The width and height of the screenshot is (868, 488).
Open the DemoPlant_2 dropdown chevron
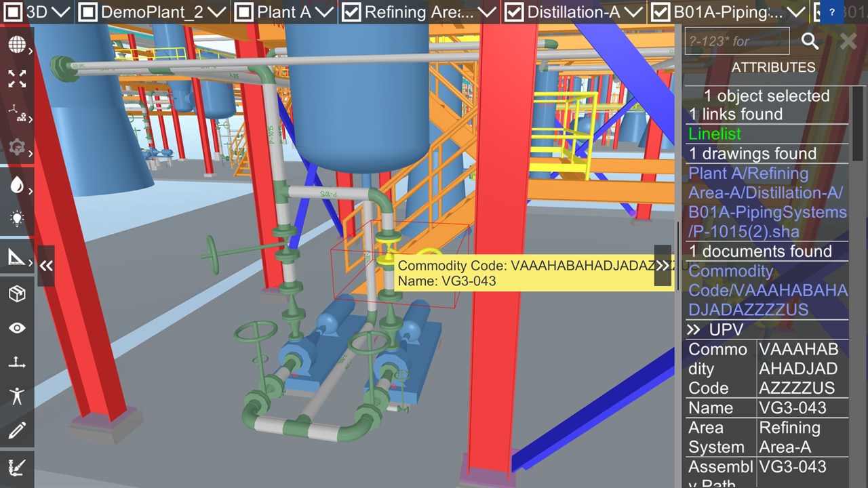[217, 12]
